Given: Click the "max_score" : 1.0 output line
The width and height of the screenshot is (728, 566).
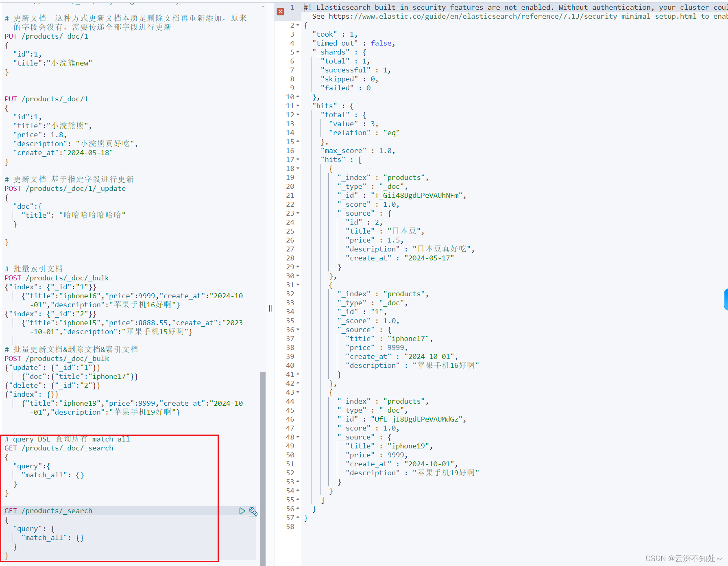Looking at the screenshot, I should (x=358, y=151).
